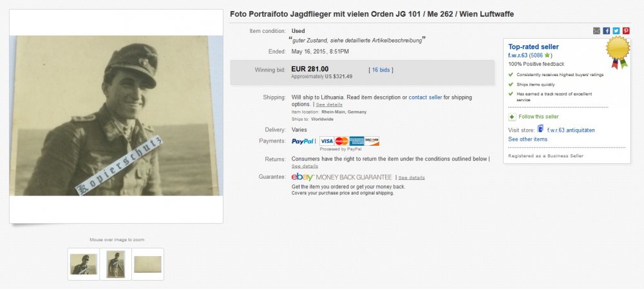
Task: Expand guarantee See details link
Action: tap(412, 177)
